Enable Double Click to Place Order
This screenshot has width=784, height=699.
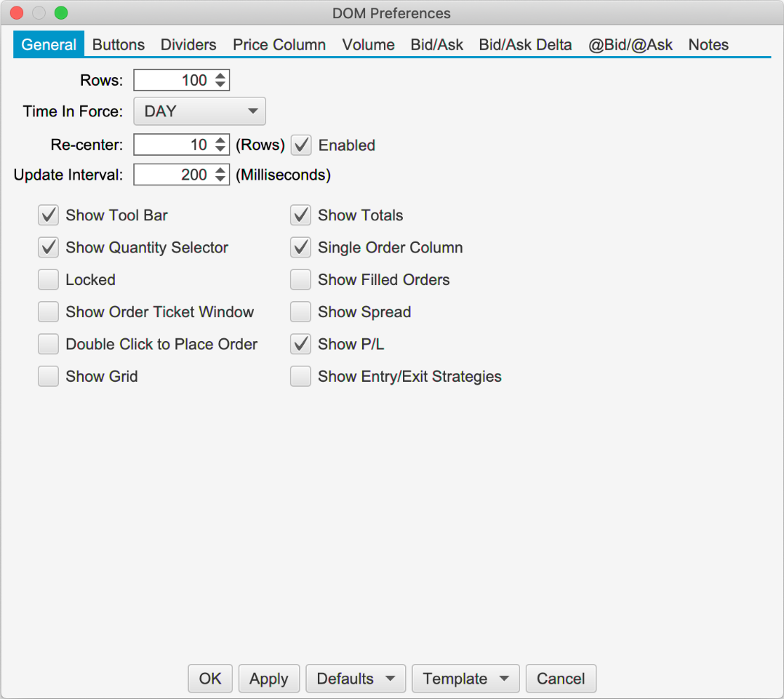pyautogui.click(x=49, y=344)
